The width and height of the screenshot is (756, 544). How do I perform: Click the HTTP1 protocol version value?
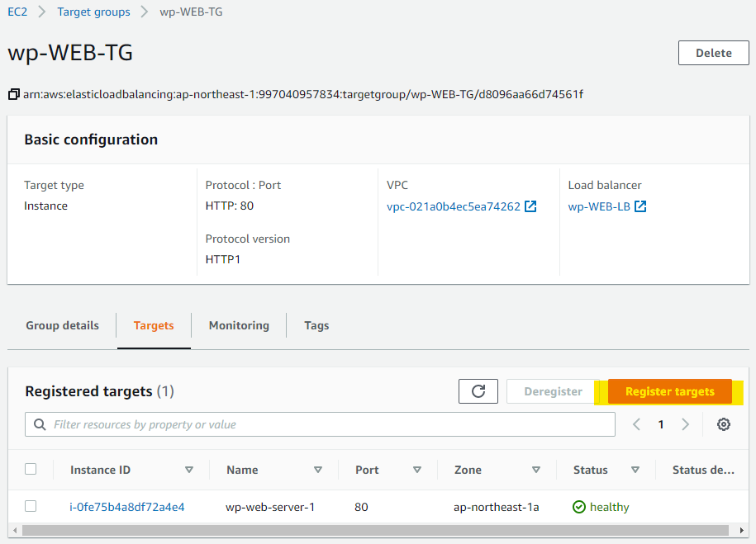223,259
